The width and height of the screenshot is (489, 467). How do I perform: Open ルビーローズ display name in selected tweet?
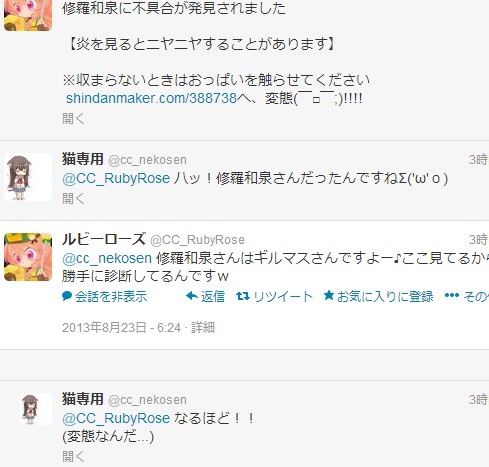(104, 239)
